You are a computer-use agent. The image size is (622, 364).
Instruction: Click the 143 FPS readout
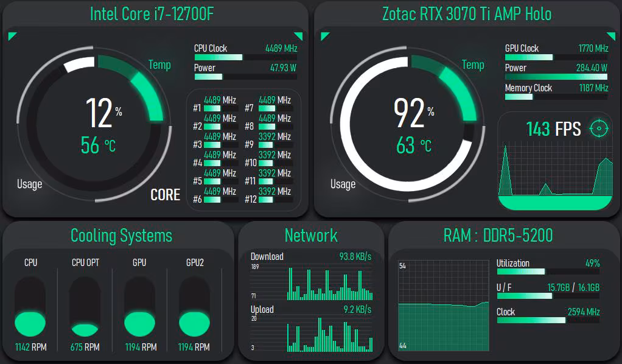click(x=553, y=129)
